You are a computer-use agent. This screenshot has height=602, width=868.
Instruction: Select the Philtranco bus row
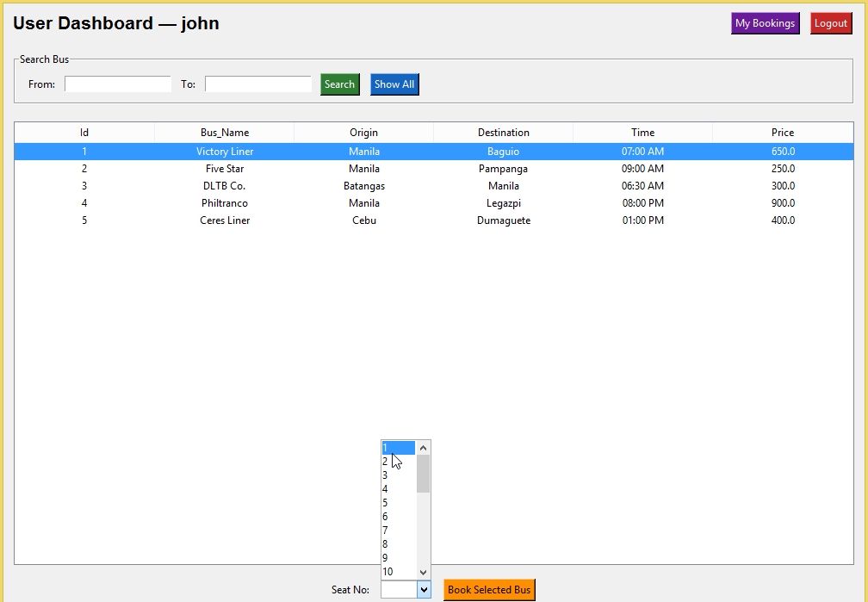(224, 203)
